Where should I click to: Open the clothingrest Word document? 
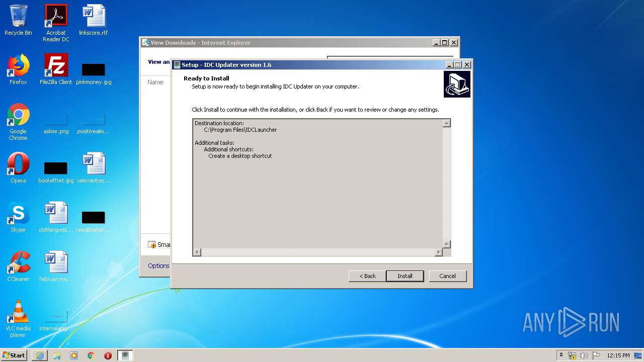point(56,217)
